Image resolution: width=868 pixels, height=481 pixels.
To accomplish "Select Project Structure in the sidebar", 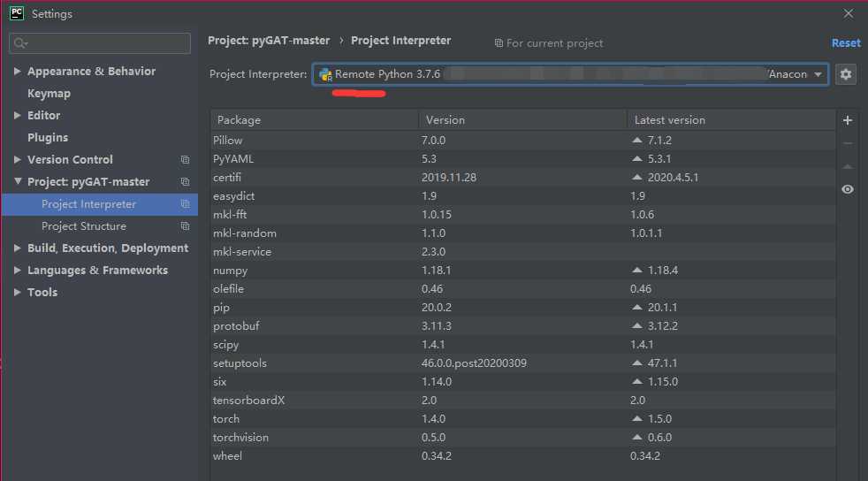I will pos(83,226).
